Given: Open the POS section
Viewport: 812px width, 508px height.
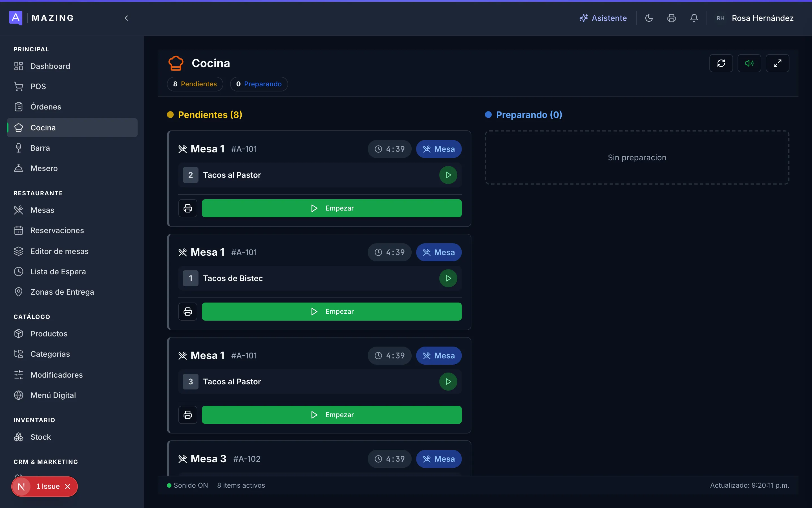Looking at the screenshot, I should tap(72, 86).
